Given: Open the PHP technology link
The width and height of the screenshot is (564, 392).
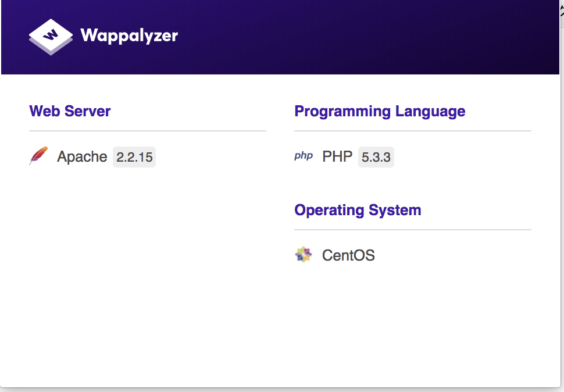Looking at the screenshot, I should 337,157.
